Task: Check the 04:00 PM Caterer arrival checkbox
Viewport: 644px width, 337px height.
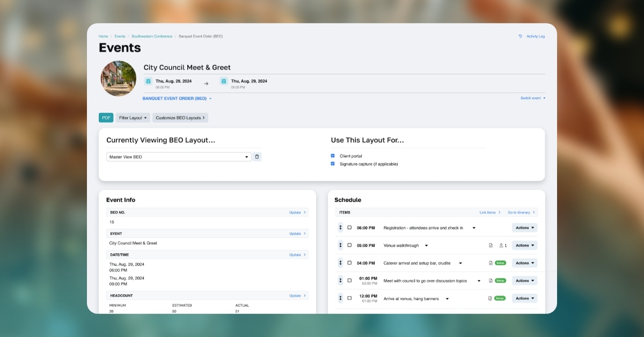Action: tap(349, 263)
